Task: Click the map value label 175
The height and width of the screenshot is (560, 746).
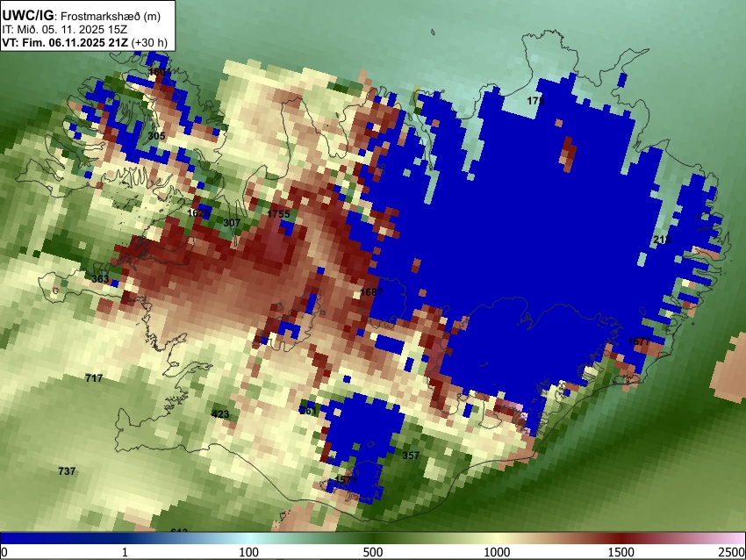Action: [x=535, y=101]
